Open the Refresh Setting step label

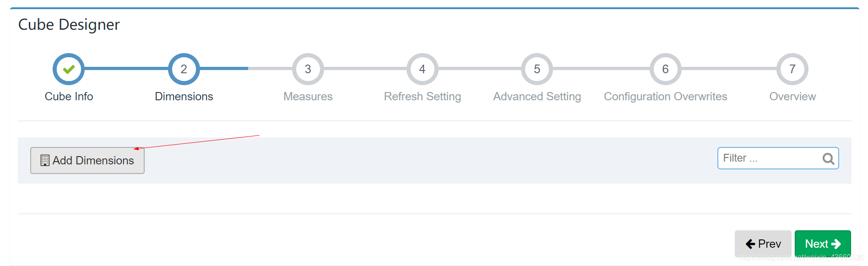click(423, 97)
